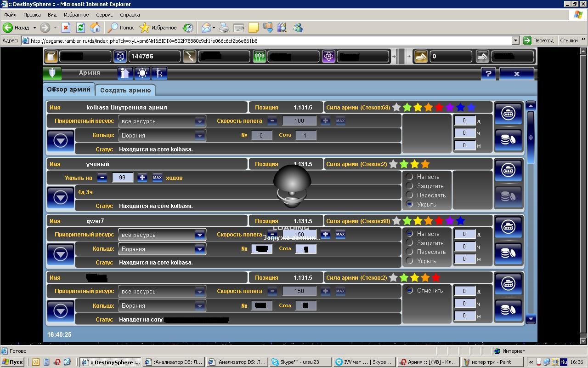The height and width of the screenshot is (368, 588).
Task: Open Избранное menu in menu bar
Action: tap(76, 15)
